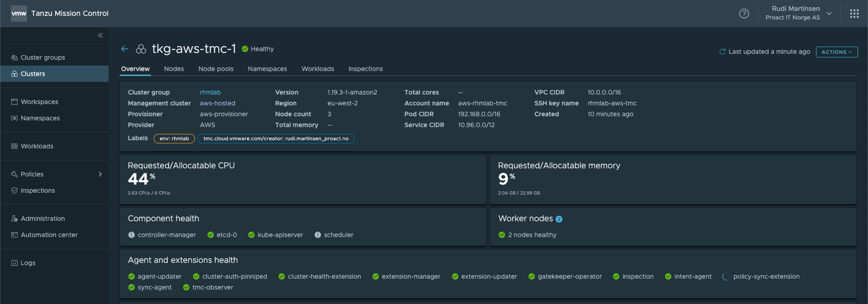Open the help question mark icon
Screen dimensions: 868x304
click(x=744, y=14)
